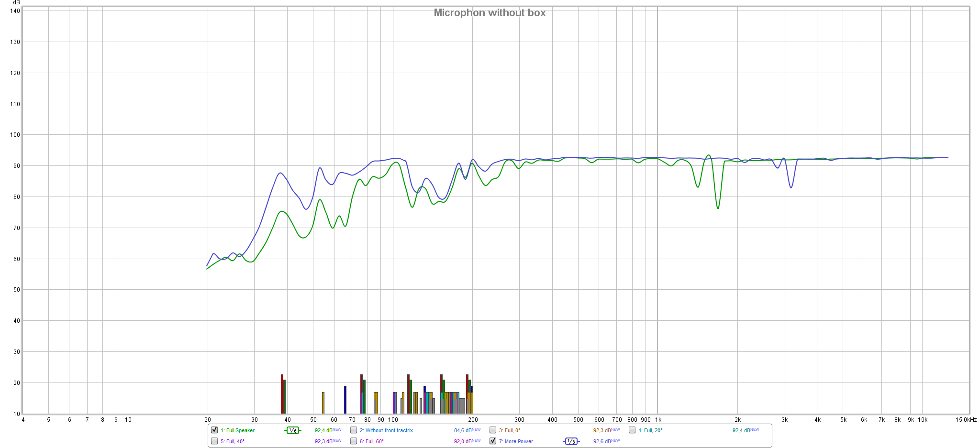Screen dimensions: 980x448
Task: Uncheck the '1: Full Speaker' trace checkbox
Action: point(214,430)
